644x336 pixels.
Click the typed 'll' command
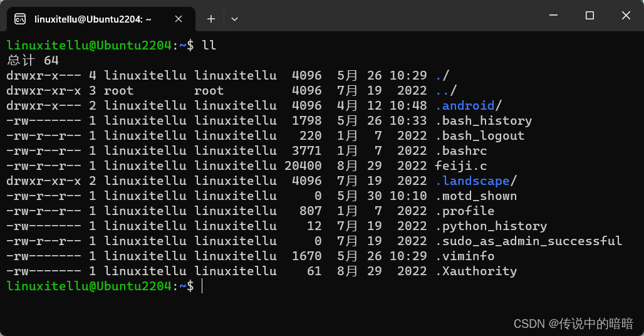209,45
